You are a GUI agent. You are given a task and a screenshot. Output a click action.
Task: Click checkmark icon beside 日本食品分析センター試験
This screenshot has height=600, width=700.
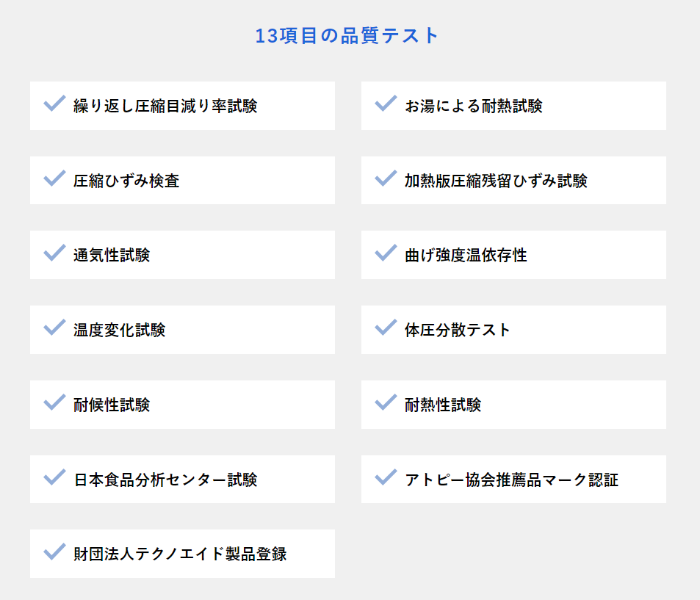click(x=55, y=477)
